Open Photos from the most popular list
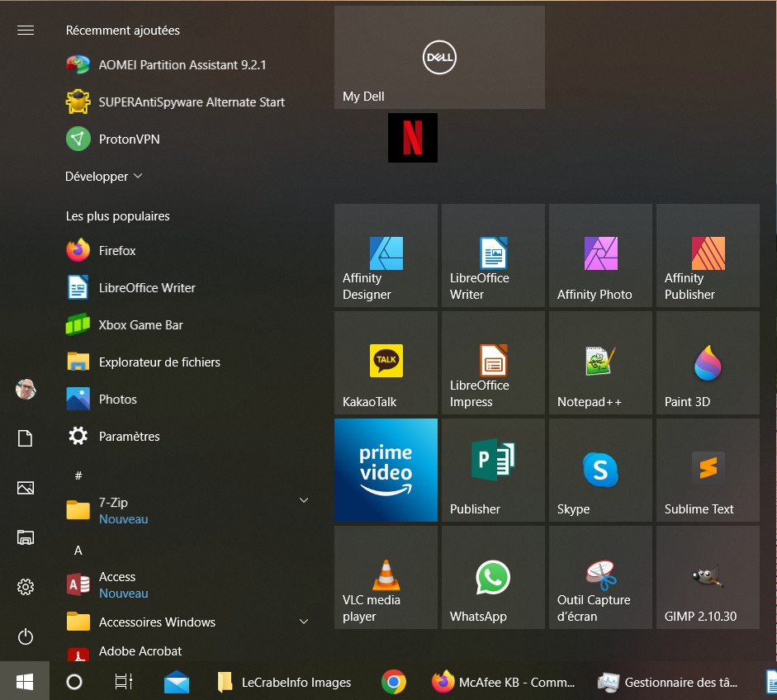777x700 pixels. pyautogui.click(x=188, y=400)
